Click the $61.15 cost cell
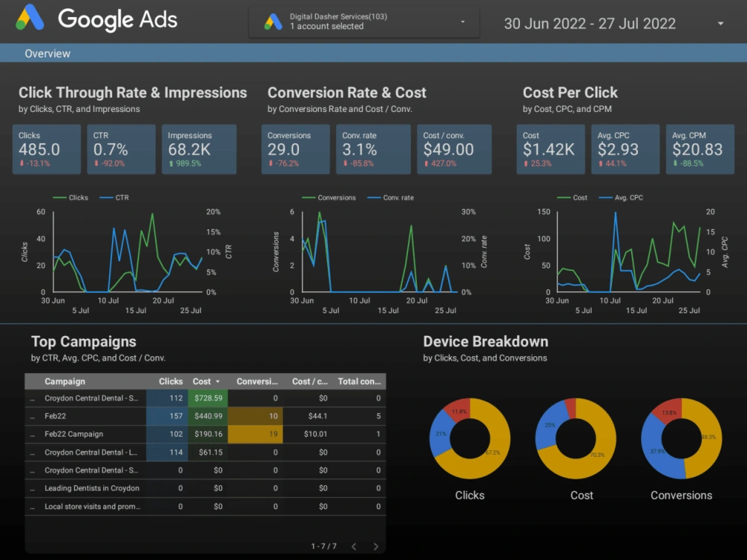 coord(208,452)
